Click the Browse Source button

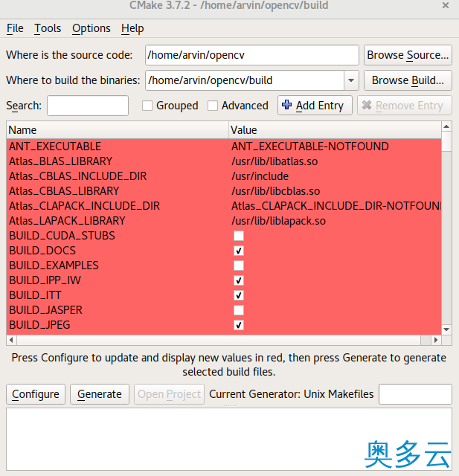[x=408, y=55]
